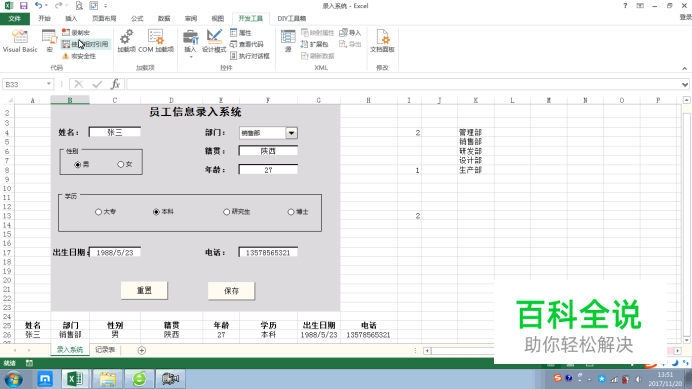This screenshot has width=692, height=389.
Task: Select the 女 gender radio button
Action: pyautogui.click(x=124, y=164)
